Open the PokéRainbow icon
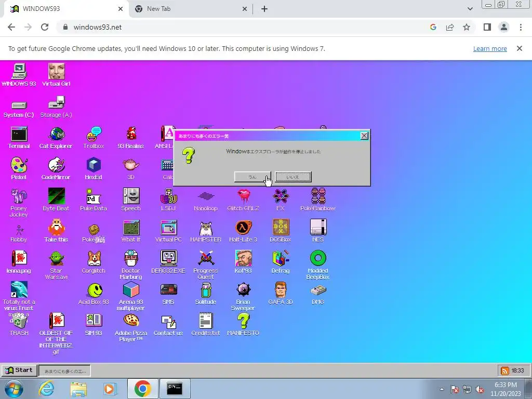The width and height of the screenshot is (532, 399). tap(318, 200)
